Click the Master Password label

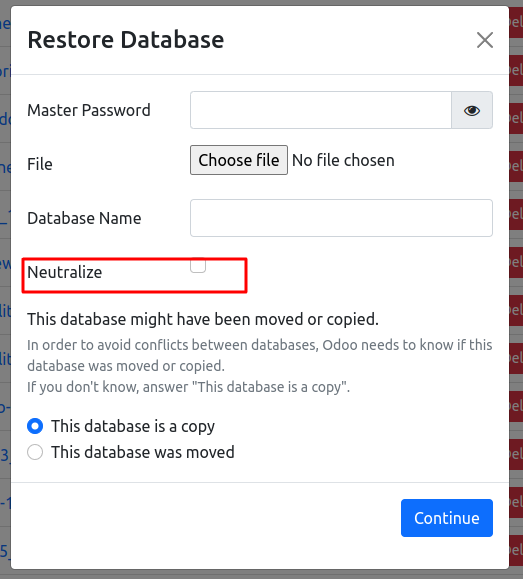click(x=89, y=110)
